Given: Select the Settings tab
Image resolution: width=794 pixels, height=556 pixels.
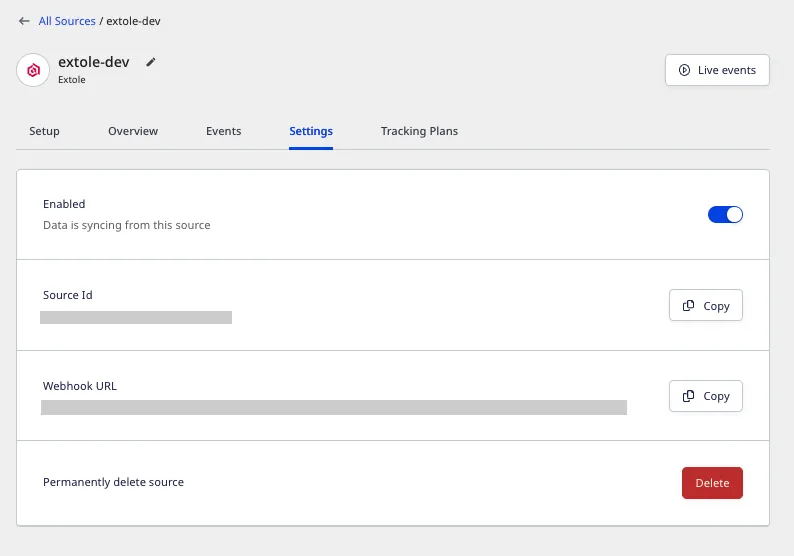Looking at the screenshot, I should (x=311, y=131).
